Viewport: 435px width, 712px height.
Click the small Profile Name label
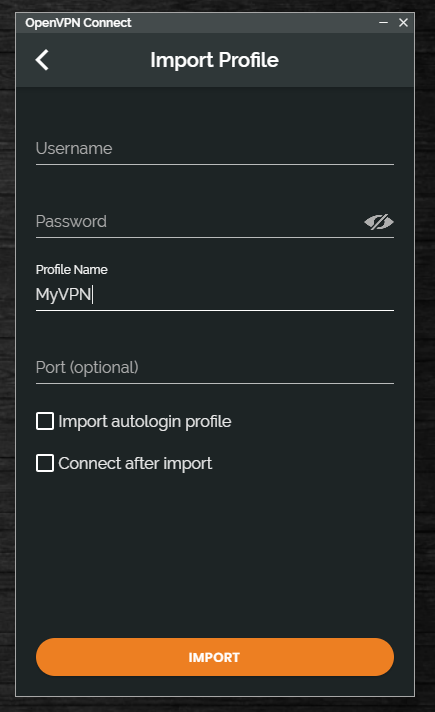tap(72, 270)
